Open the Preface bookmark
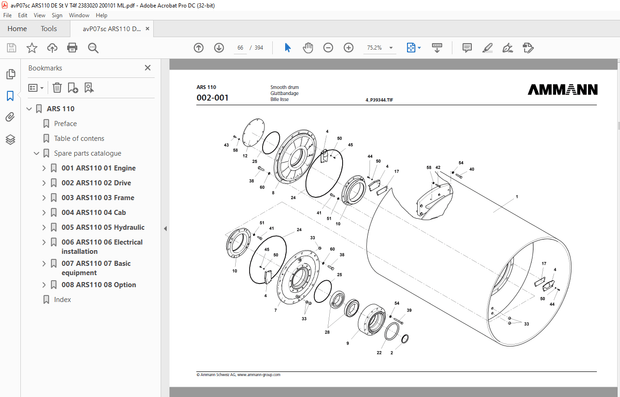 pos(66,124)
